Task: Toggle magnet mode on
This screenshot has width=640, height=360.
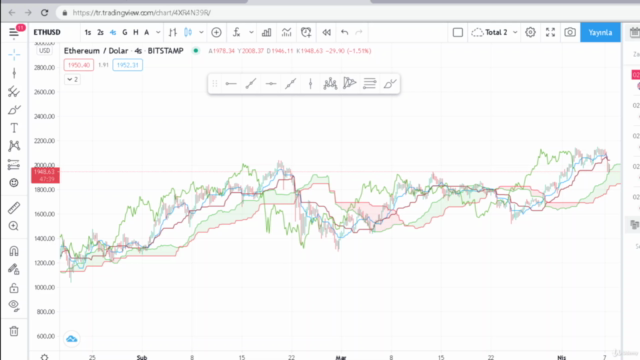Action: (14, 251)
